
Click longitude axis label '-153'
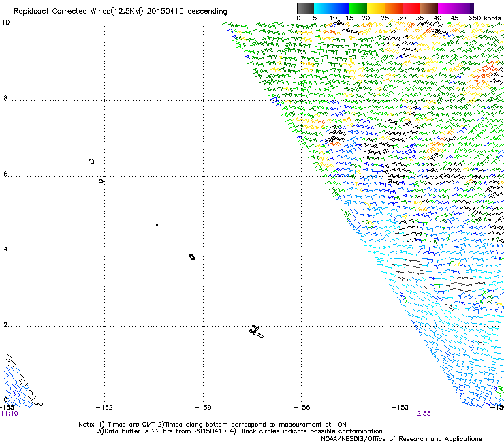point(400,408)
